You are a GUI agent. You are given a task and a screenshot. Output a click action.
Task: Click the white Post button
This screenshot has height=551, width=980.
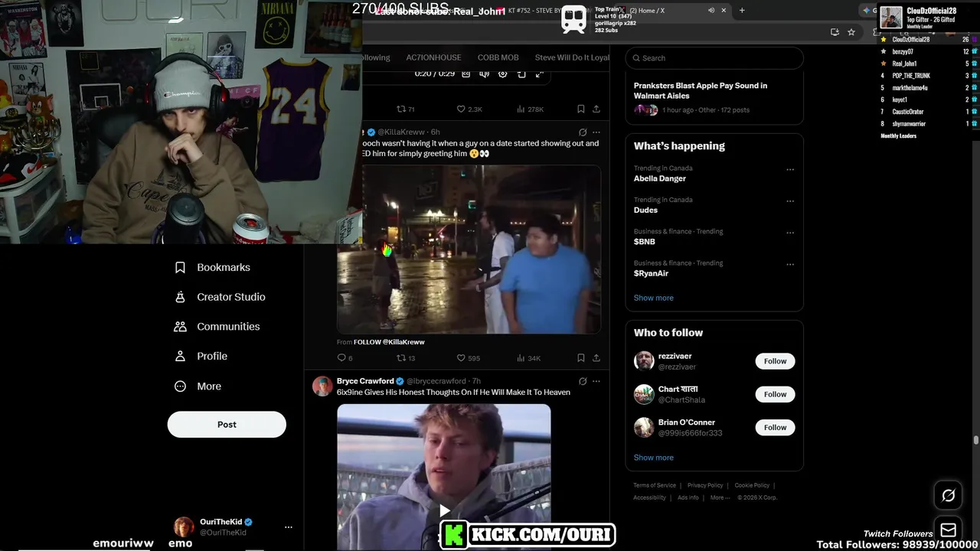click(x=227, y=424)
